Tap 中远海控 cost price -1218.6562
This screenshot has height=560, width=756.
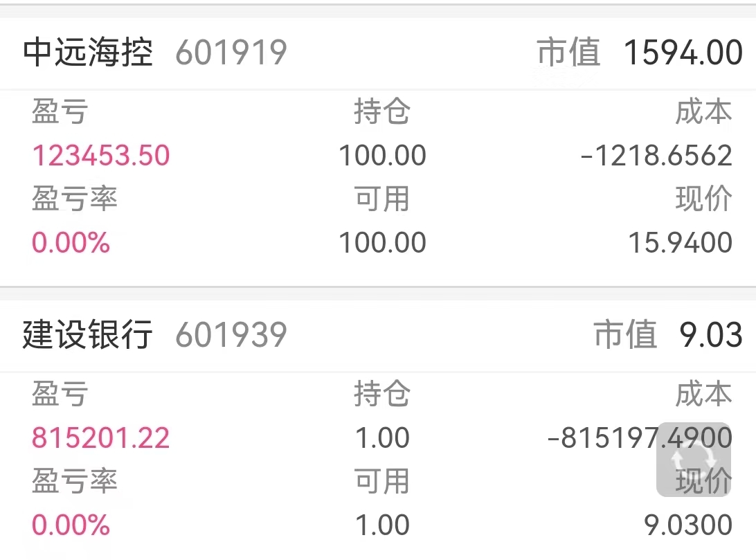[x=656, y=156]
